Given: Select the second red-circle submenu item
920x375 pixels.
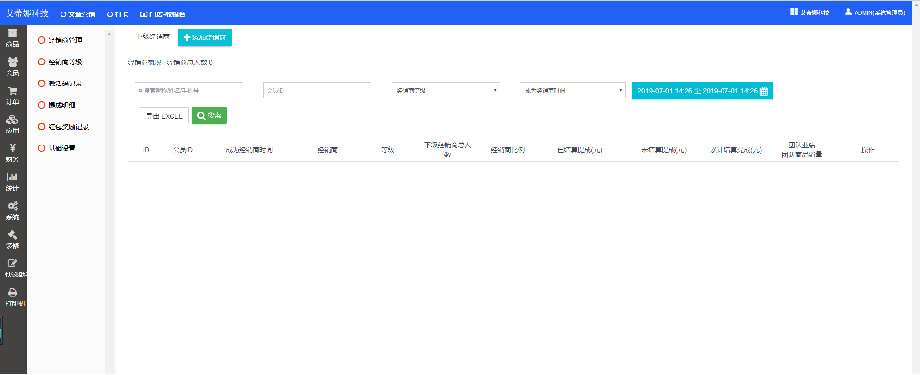Looking at the screenshot, I should 60,62.
